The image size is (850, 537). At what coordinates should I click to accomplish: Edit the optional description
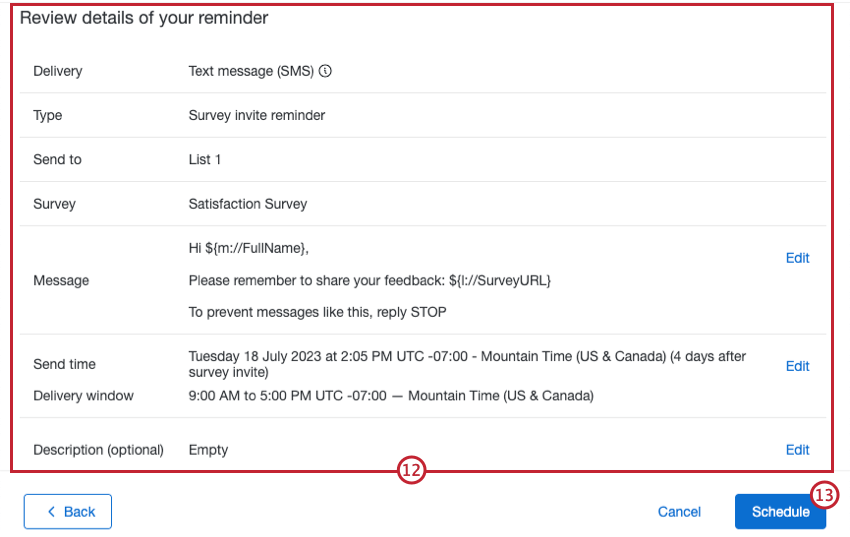(797, 450)
